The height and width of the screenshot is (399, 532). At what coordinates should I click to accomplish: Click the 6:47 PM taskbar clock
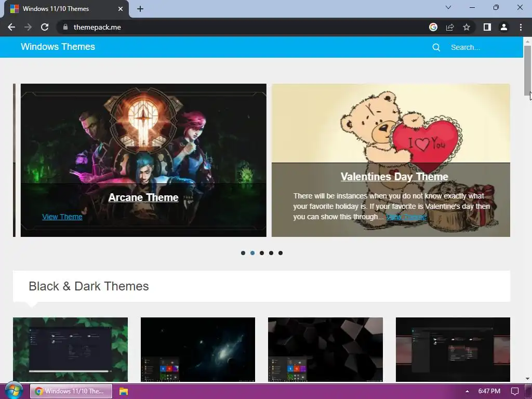489,391
